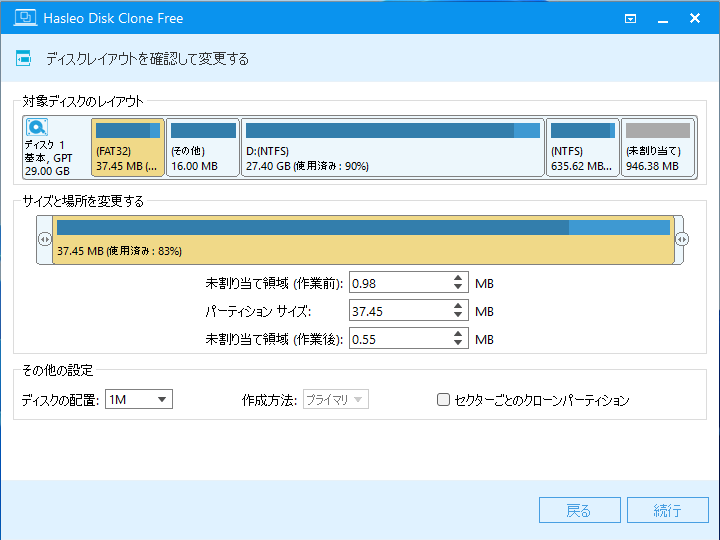
Task: Click the ディスクレイアウトを確認して変更する heading
Action: point(147,59)
